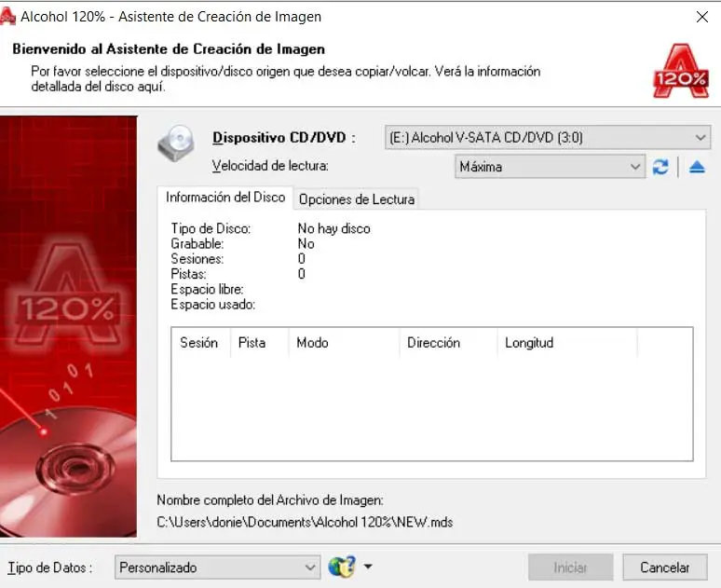Click the Longitud column header

pos(567,343)
